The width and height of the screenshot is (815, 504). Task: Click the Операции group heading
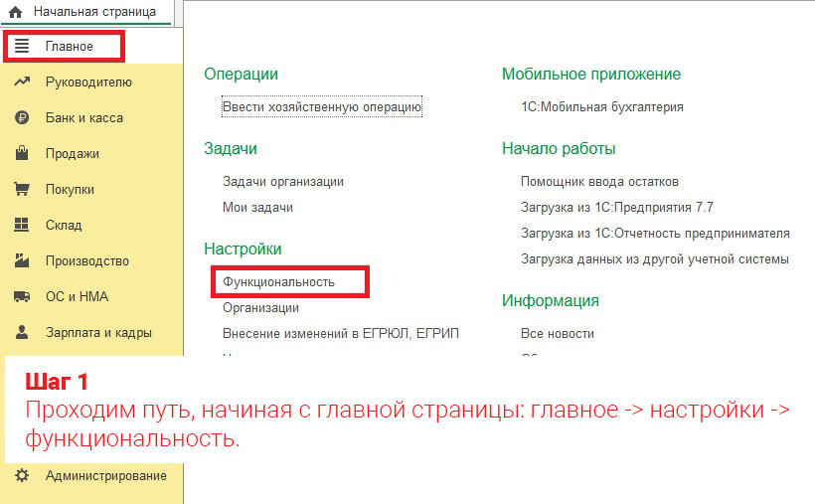[242, 75]
